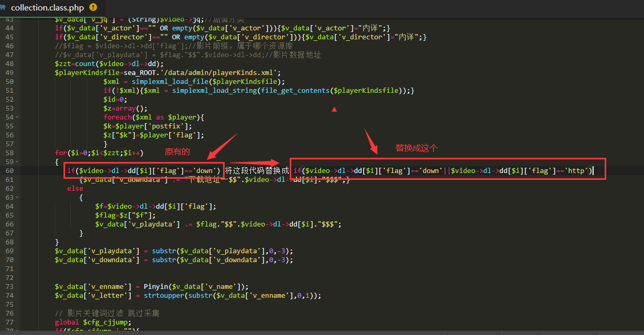This screenshot has height=335, width=644.
Task: Click the Pinyin function call on line 73
Action: [155, 286]
